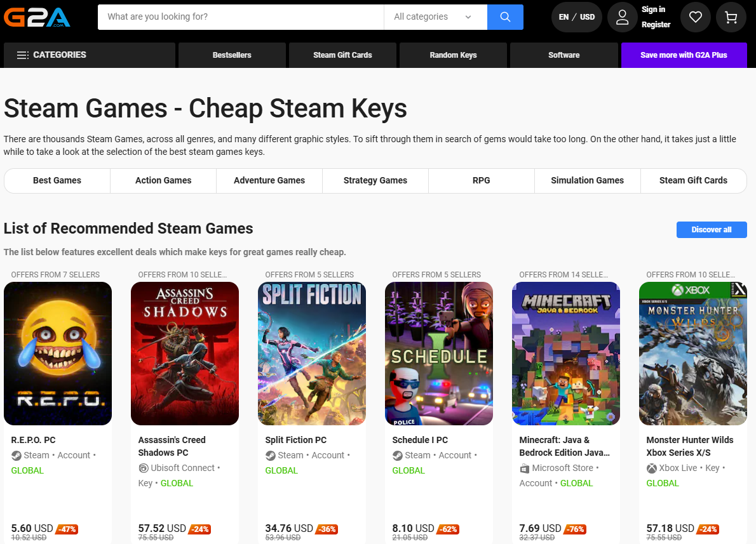
Task: Click the G2A logo
Action: click(x=37, y=17)
